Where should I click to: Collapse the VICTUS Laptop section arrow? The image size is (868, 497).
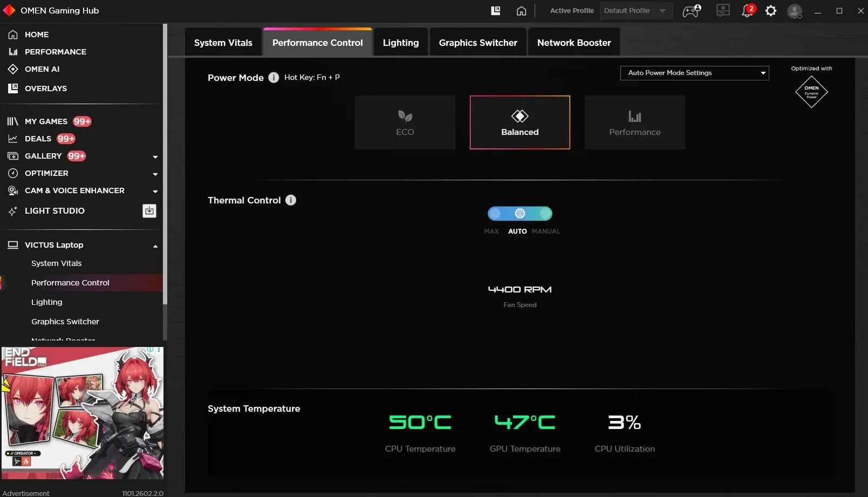point(155,246)
